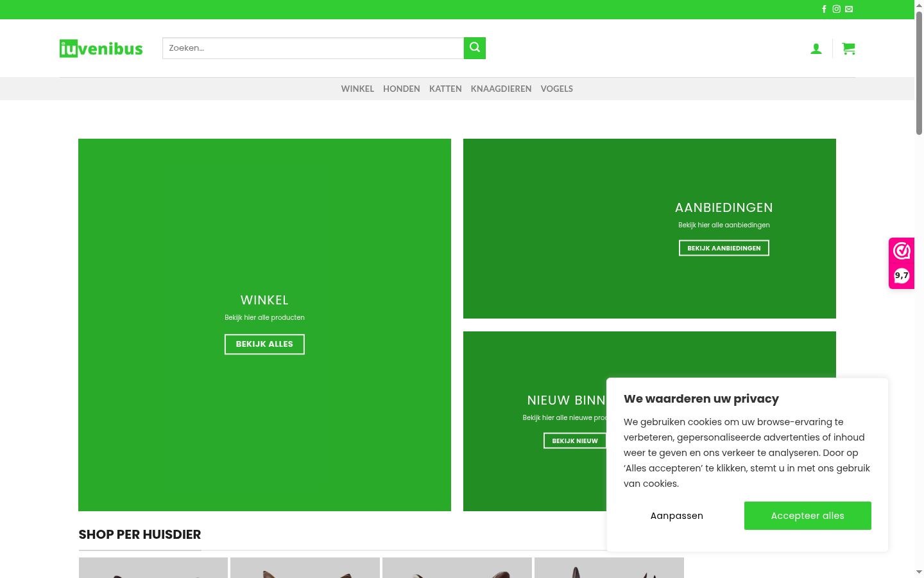Click the WINKEL banner heading
The image size is (924, 578).
(264, 300)
